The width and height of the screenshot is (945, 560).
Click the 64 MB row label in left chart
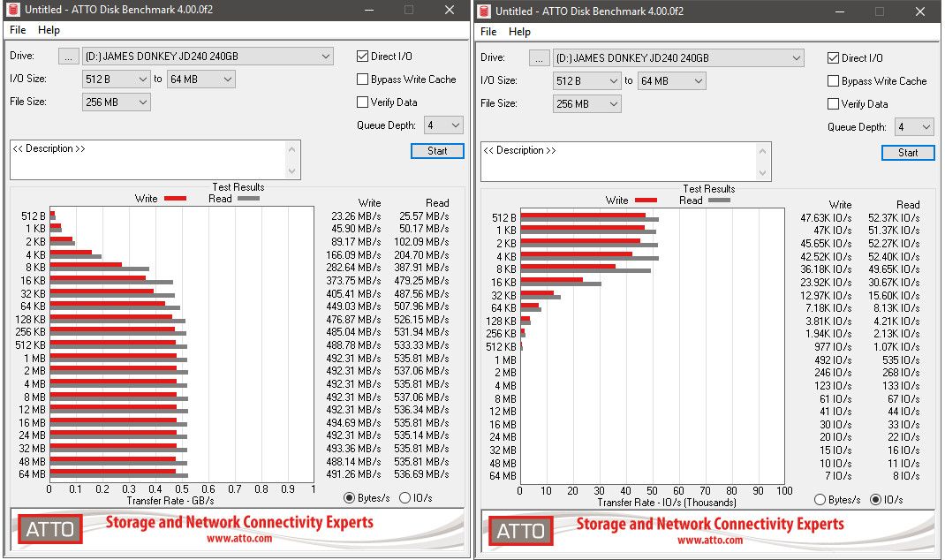pos(32,474)
